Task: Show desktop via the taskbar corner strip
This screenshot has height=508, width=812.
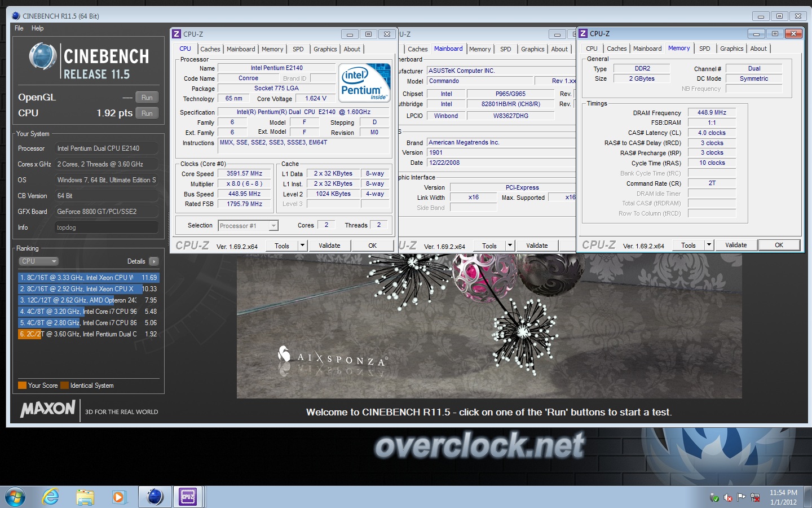Action: pos(808,497)
